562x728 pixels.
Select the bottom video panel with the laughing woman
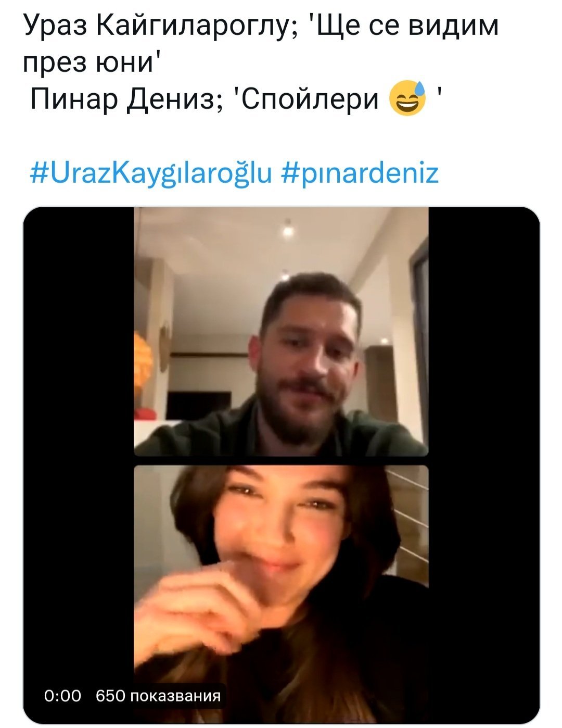click(x=281, y=594)
